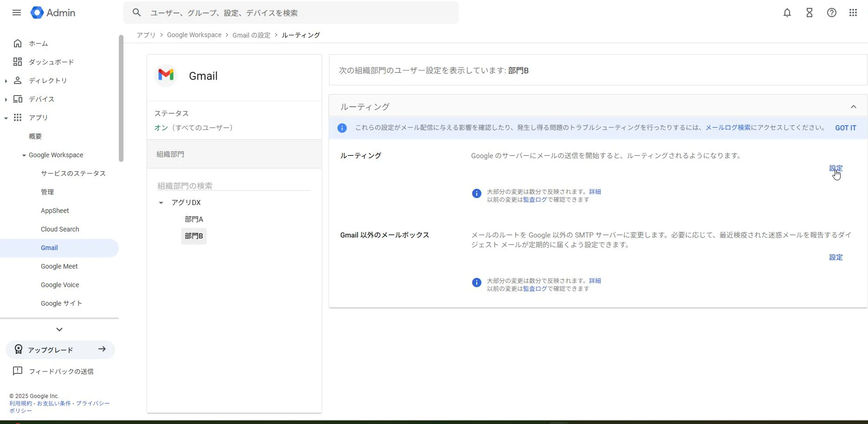
Task: Click the feedback icon
Action: [18, 371]
